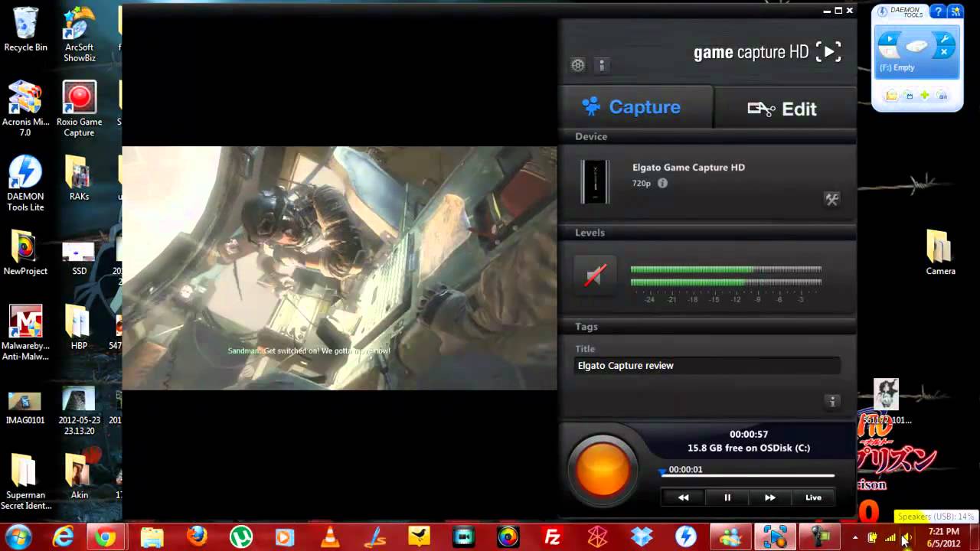Screen dimensions: 980x551
Task: Select the Elgato device thumbnail
Action: 595,181
